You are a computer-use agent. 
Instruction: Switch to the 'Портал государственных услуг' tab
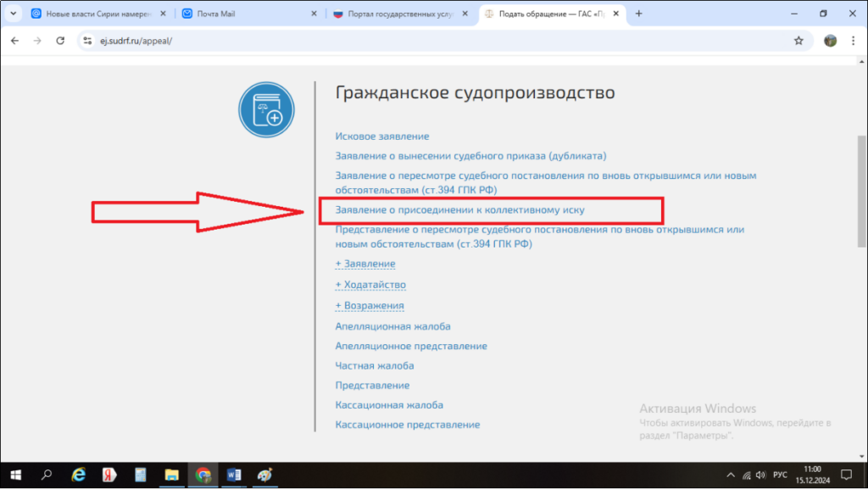tap(394, 14)
